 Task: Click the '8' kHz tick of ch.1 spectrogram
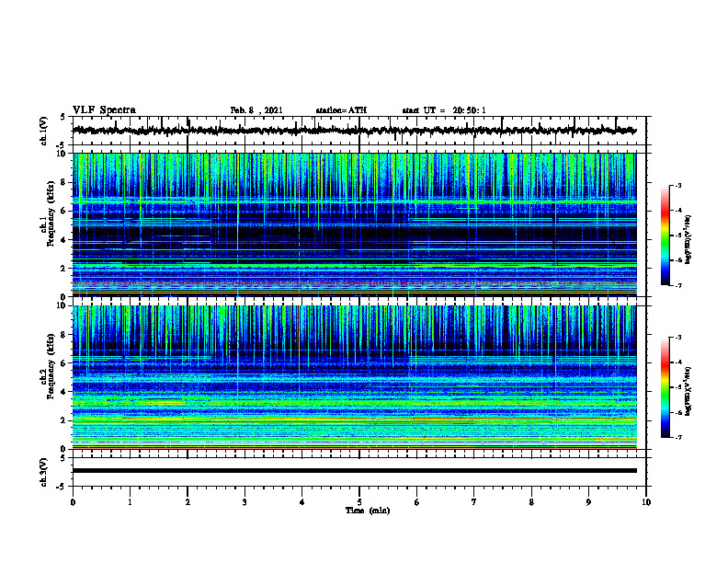(x=64, y=182)
